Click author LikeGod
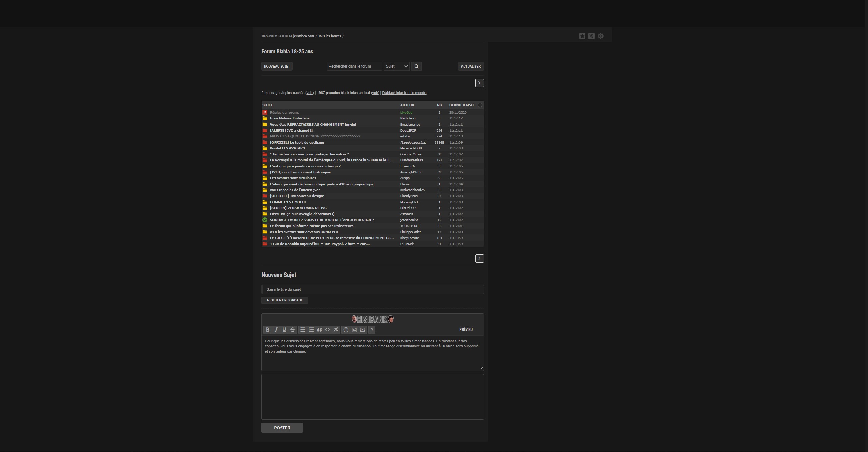The height and width of the screenshot is (452, 868). tap(406, 113)
